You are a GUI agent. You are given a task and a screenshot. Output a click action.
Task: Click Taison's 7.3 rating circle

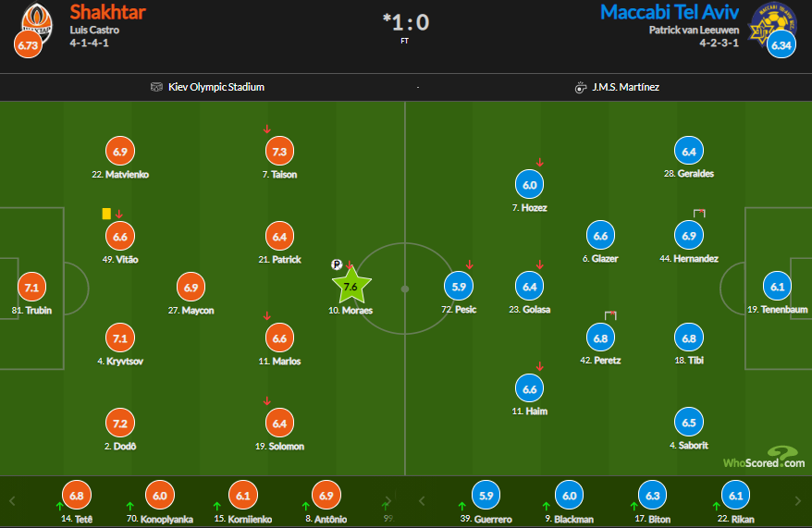(x=278, y=151)
